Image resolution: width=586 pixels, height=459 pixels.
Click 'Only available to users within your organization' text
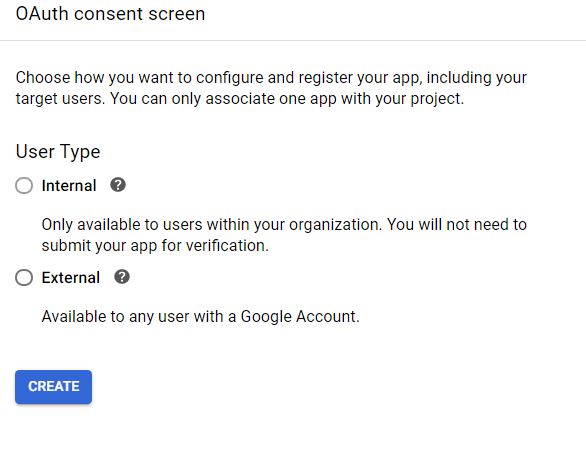tap(212, 225)
